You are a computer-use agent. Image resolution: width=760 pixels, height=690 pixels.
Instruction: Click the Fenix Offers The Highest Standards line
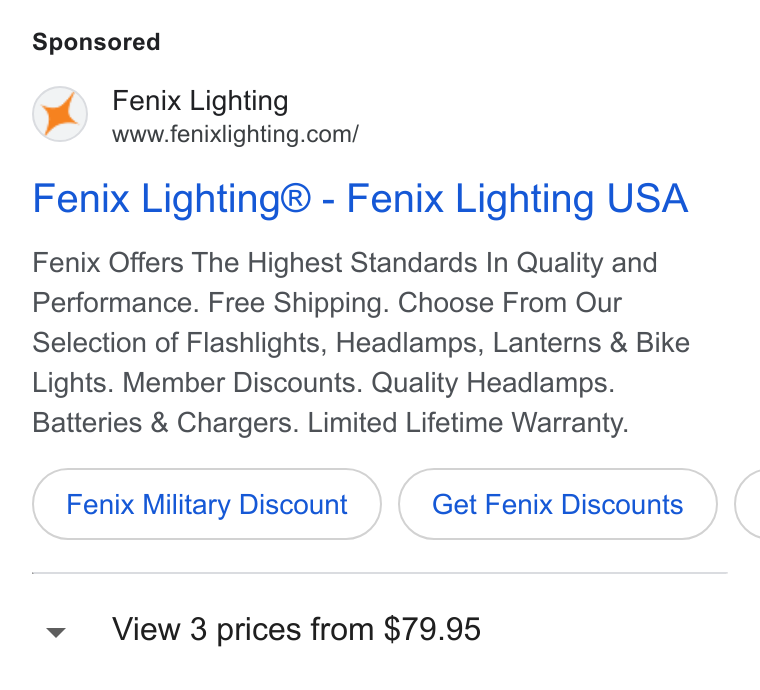point(345,263)
